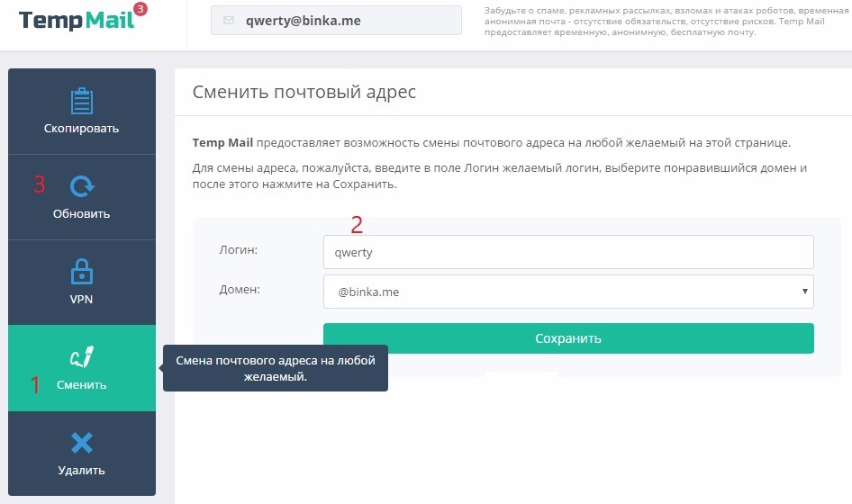The height and width of the screenshot is (504, 852).
Task: Click the circular arrow Refresh icon
Action: point(82,186)
